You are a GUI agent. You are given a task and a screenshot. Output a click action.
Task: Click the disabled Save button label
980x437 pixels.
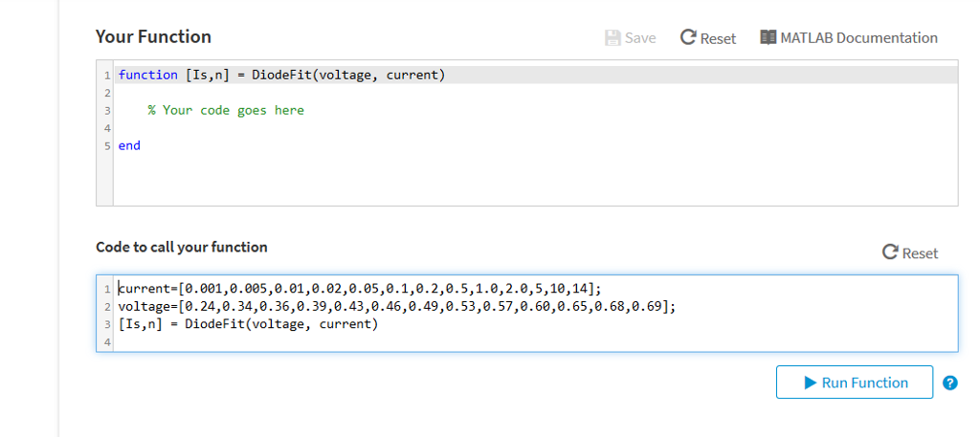pos(640,38)
